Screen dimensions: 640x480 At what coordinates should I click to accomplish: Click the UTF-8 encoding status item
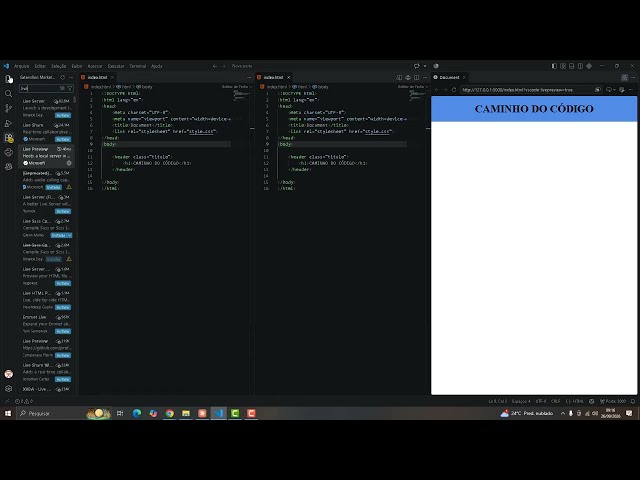[541, 401]
